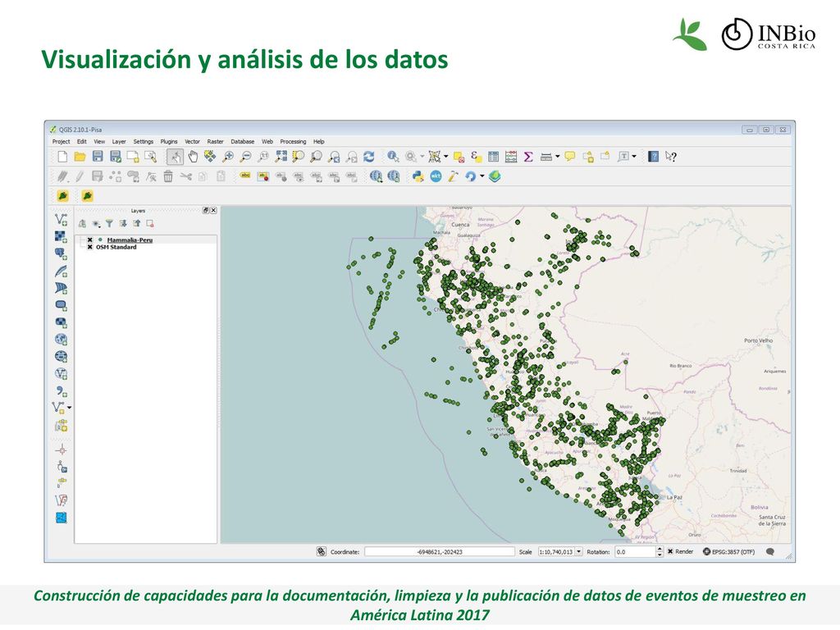Expand dropdown arrow beside blue undo icon

(482, 176)
